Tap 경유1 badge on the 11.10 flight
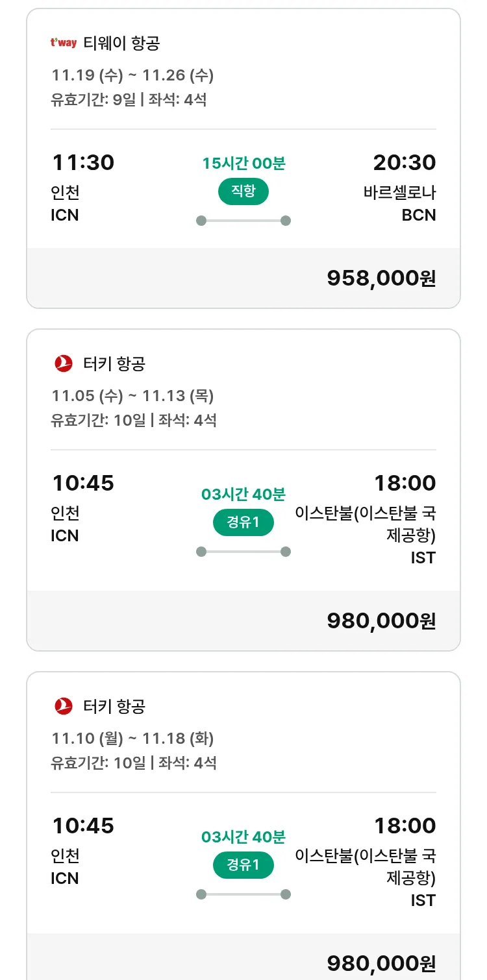Screen dimensions: 487x980 coord(243,865)
